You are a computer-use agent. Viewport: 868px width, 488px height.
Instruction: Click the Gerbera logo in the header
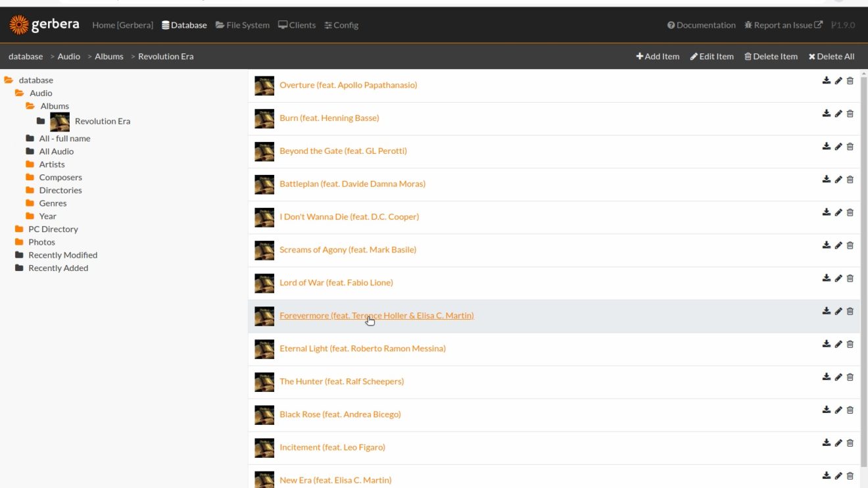point(44,25)
